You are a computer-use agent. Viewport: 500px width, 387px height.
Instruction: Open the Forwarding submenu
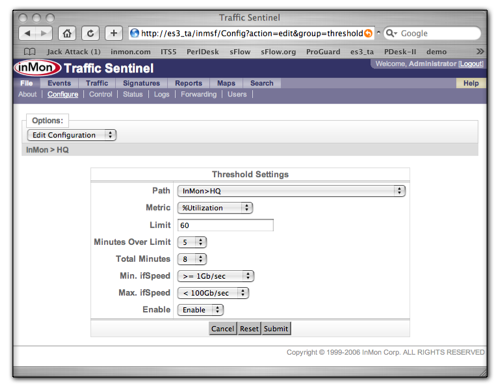click(199, 94)
